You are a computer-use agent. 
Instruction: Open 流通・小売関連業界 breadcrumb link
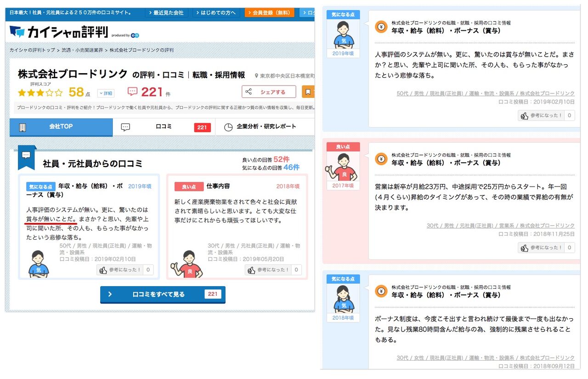83,50
